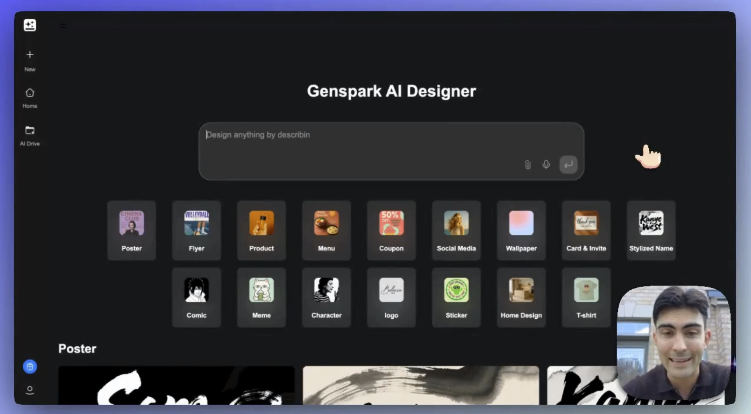Viewport: 751px width, 414px height.
Task: Click the attachment paperclip icon
Action: click(527, 165)
